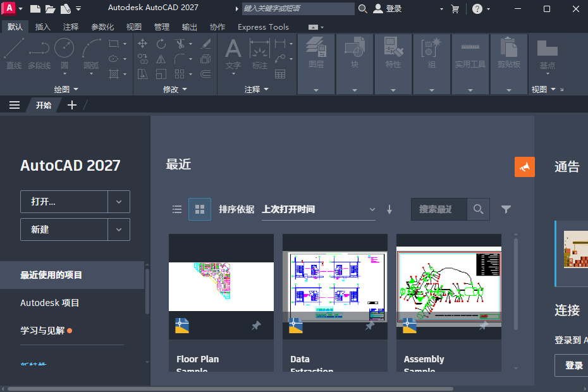588x392 pixels.
Task: Switch recent files to list view
Action: (x=177, y=209)
